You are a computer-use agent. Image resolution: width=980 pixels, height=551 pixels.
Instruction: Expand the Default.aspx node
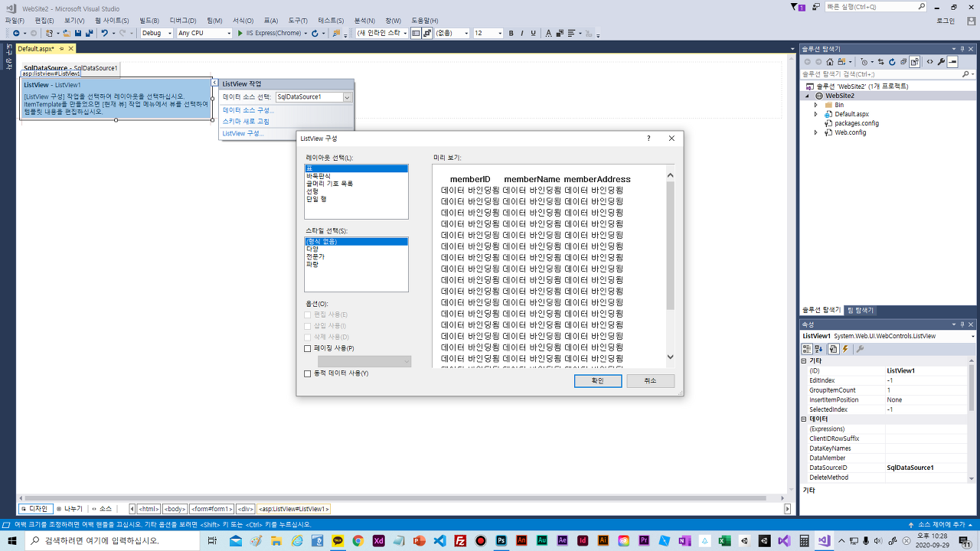816,114
